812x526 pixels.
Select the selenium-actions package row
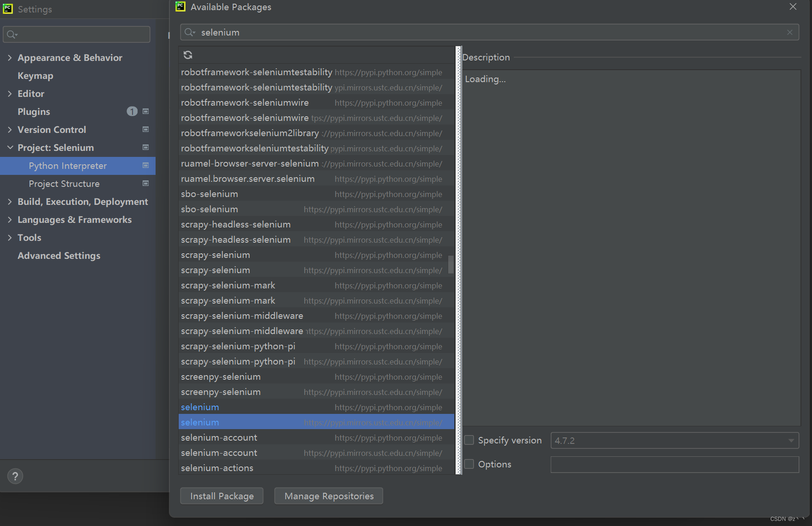(x=316, y=467)
